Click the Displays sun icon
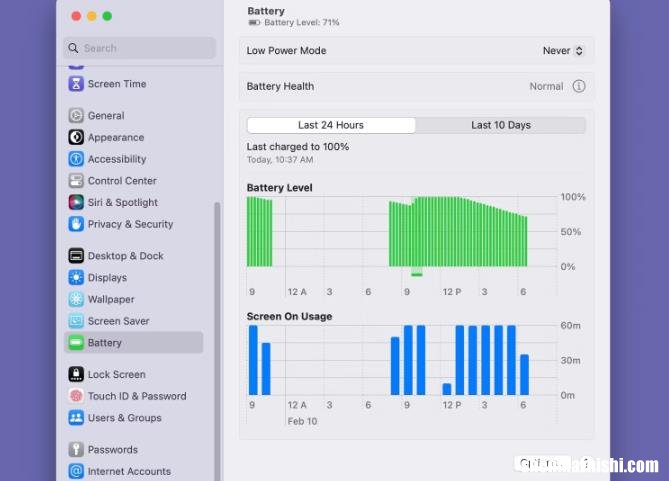The width and height of the screenshot is (669, 481). click(x=76, y=277)
